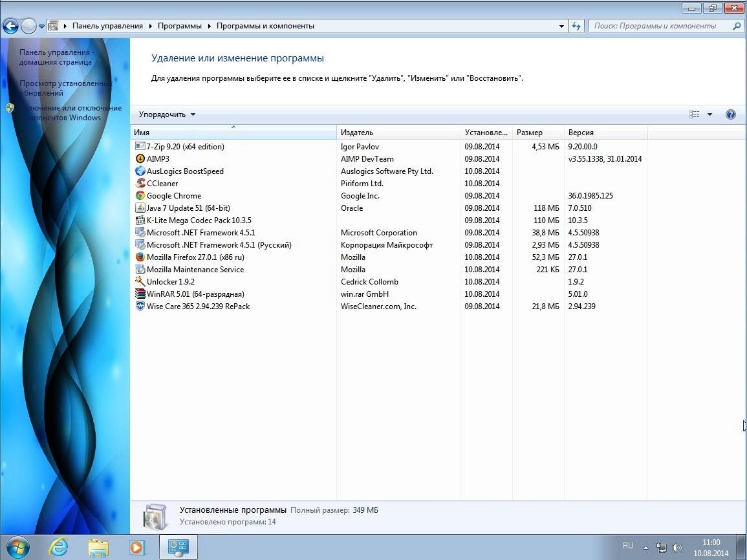747x560 pixels.
Task: Click Панель управления breadcrumb
Action: pyautogui.click(x=107, y=27)
